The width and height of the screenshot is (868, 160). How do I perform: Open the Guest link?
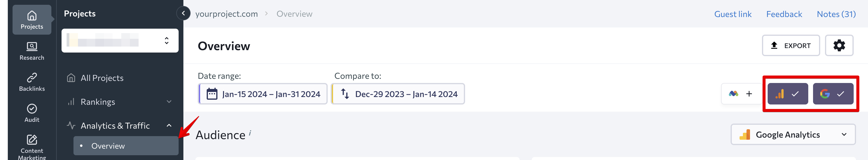pyautogui.click(x=733, y=14)
